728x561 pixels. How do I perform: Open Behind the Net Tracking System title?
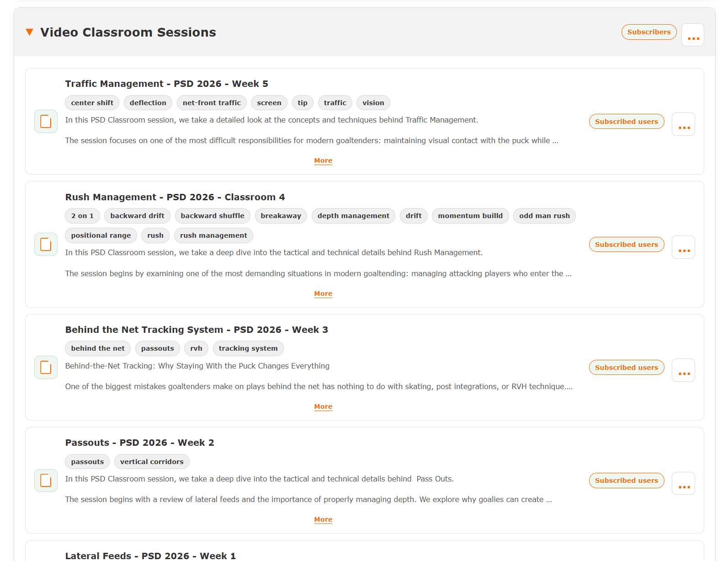(x=197, y=330)
